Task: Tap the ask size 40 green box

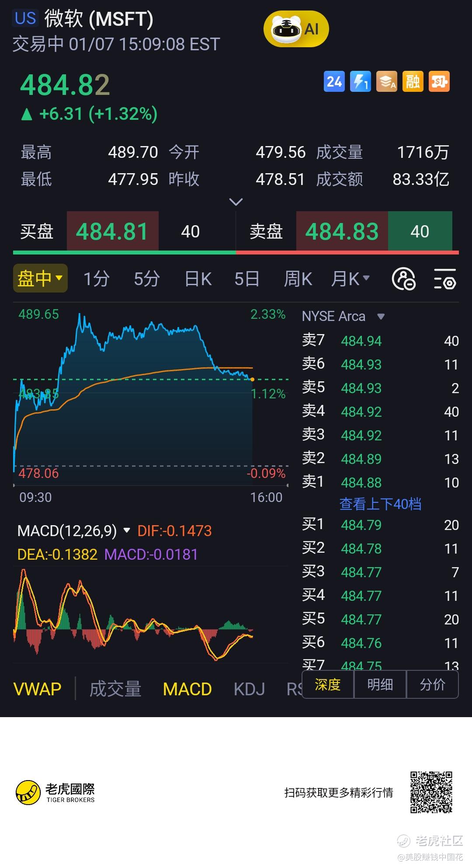Action: pyautogui.click(x=420, y=231)
